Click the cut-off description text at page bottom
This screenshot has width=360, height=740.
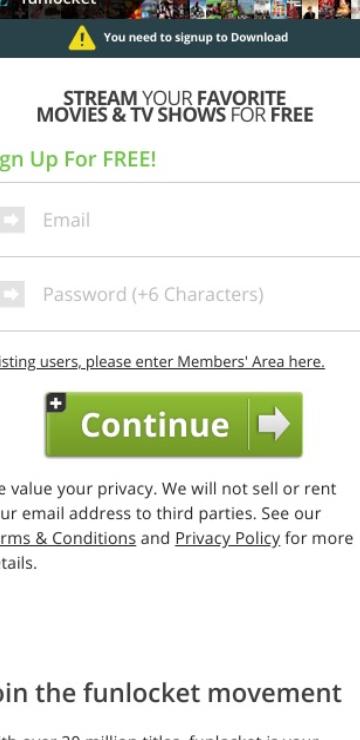pos(160,735)
